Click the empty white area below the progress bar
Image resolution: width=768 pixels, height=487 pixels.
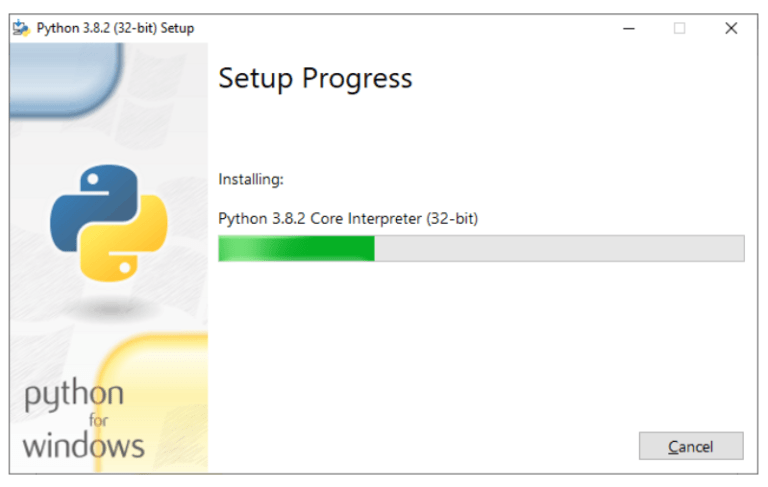pos(480,343)
